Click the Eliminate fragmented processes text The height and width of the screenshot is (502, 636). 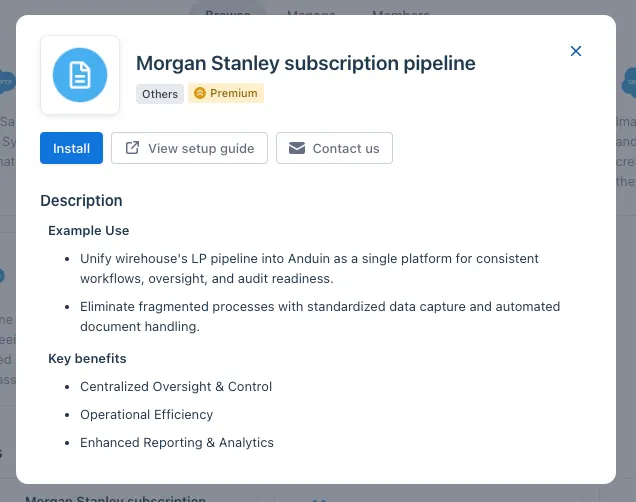coord(320,316)
